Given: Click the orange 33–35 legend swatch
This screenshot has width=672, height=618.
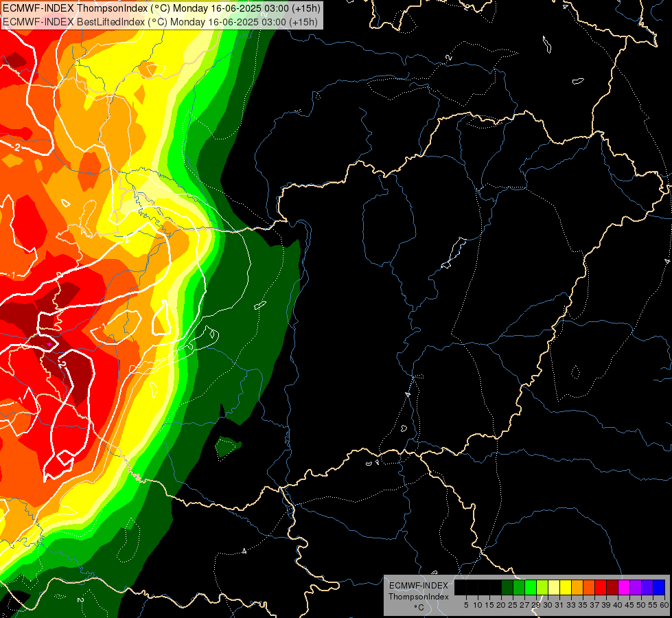Looking at the screenshot, I should pos(577,587).
